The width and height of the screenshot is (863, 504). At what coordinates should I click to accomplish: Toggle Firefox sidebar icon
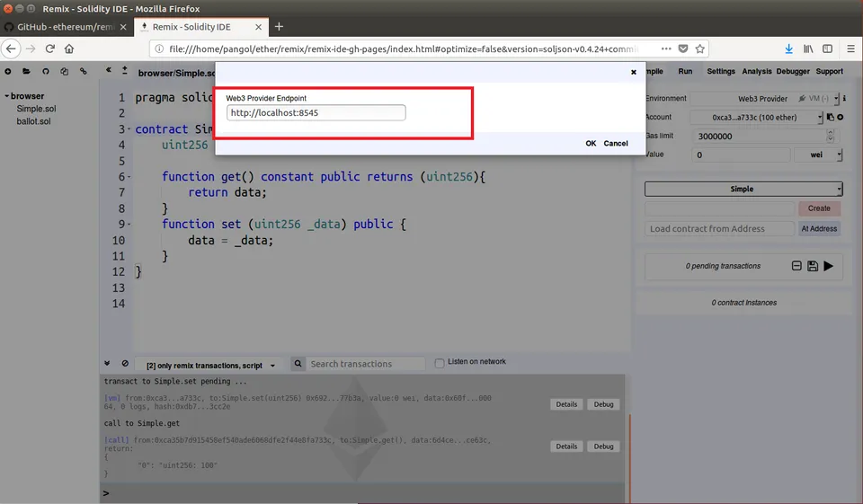click(827, 49)
